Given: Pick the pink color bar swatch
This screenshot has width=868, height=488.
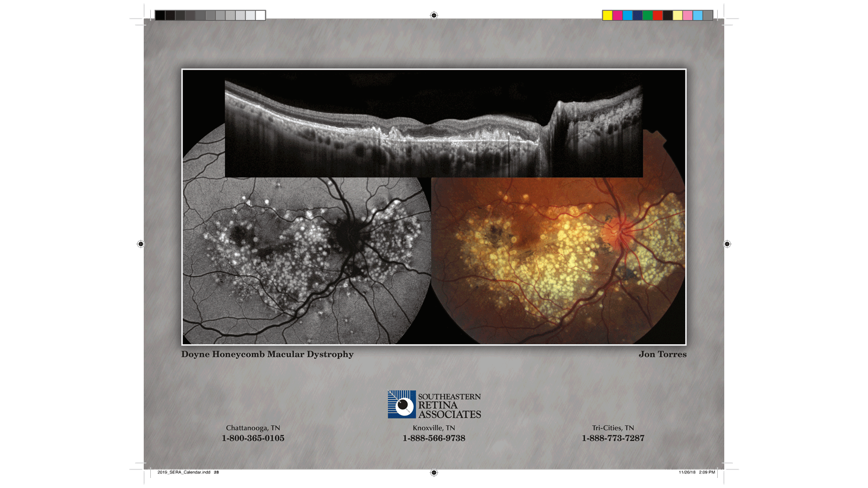Looking at the screenshot, I should click(x=688, y=15).
